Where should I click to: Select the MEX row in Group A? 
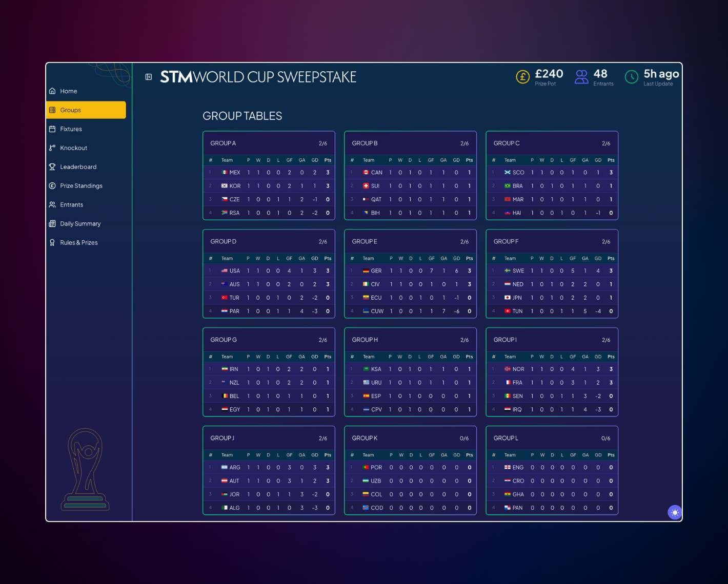click(x=269, y=173)
